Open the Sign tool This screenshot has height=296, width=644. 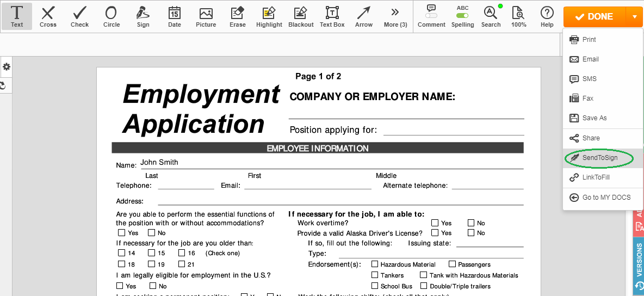coord(143,16)
